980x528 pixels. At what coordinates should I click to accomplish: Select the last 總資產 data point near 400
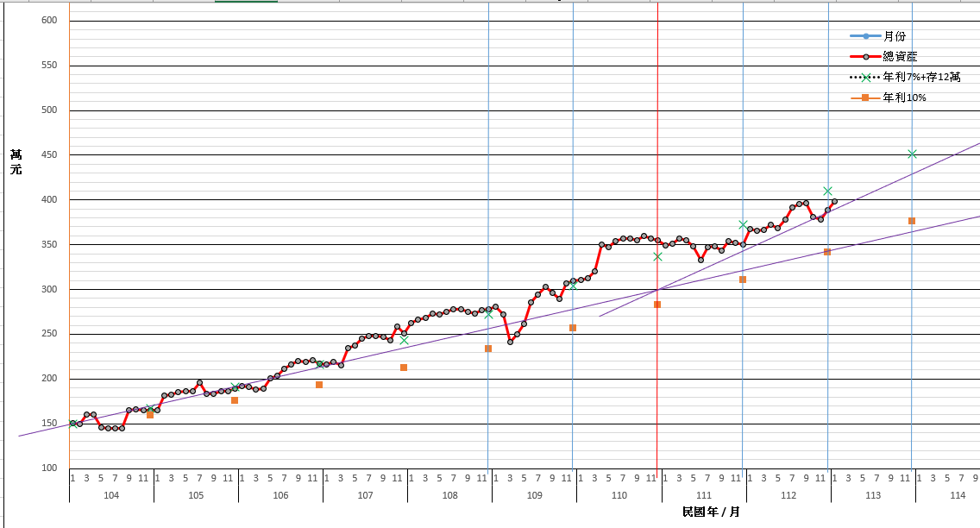(834, 201)
